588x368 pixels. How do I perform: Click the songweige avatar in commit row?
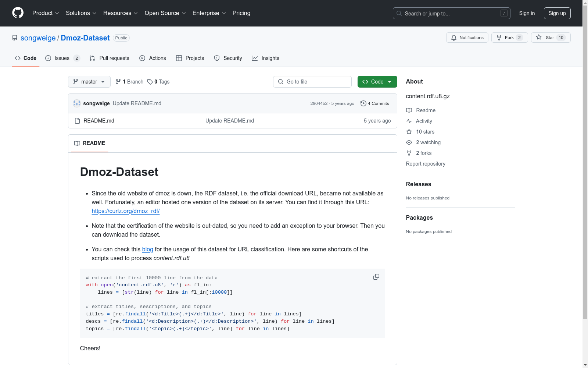point(77,103)
